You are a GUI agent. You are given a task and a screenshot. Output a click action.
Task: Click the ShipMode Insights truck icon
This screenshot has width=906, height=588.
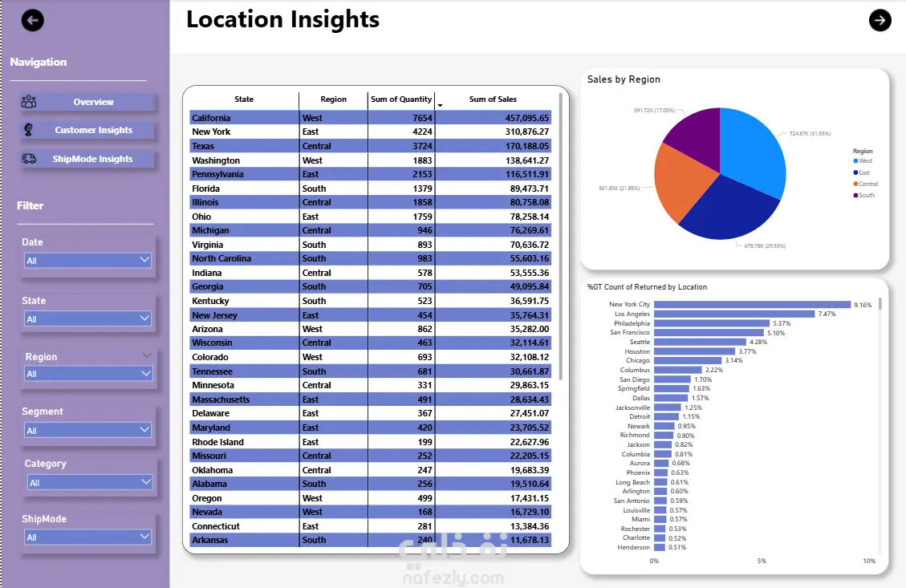(x=29, y=158)
